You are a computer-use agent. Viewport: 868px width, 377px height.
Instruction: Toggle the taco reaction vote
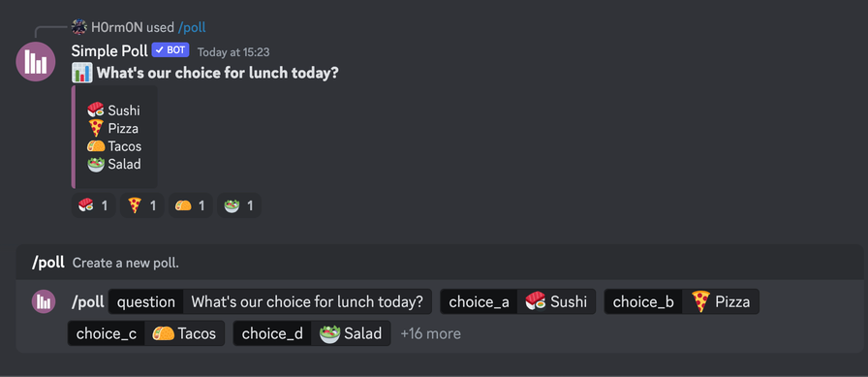(191, 205)
